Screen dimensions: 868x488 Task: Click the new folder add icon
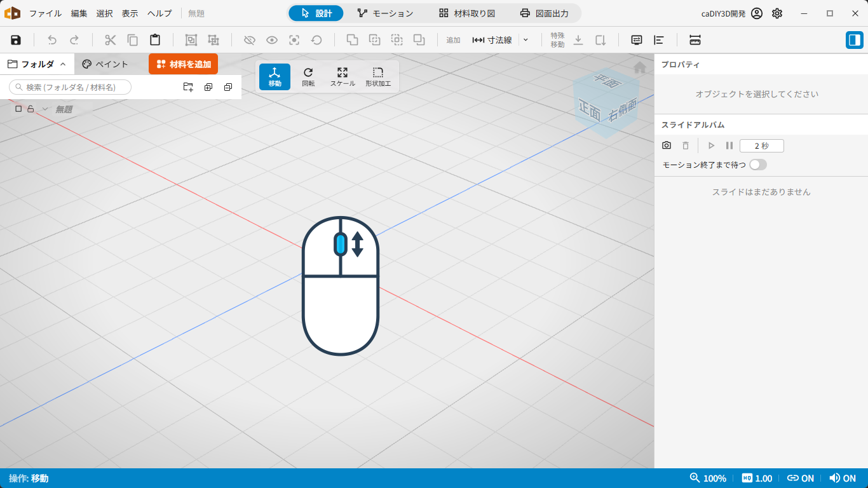click(x=188, y=87)
